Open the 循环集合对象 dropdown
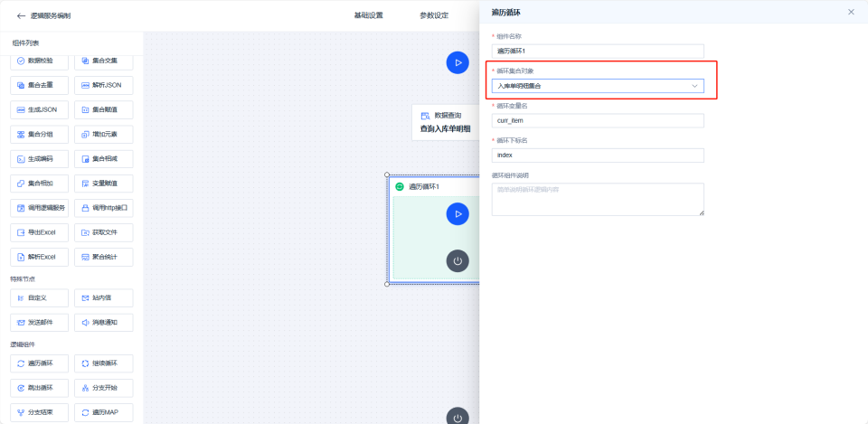The image size is (868, 424). [598, 86]
